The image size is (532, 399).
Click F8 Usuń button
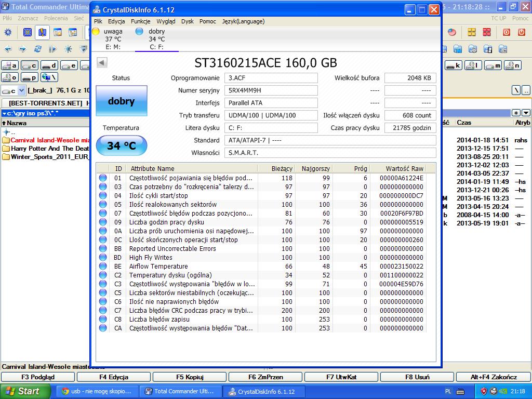(417, 377)
